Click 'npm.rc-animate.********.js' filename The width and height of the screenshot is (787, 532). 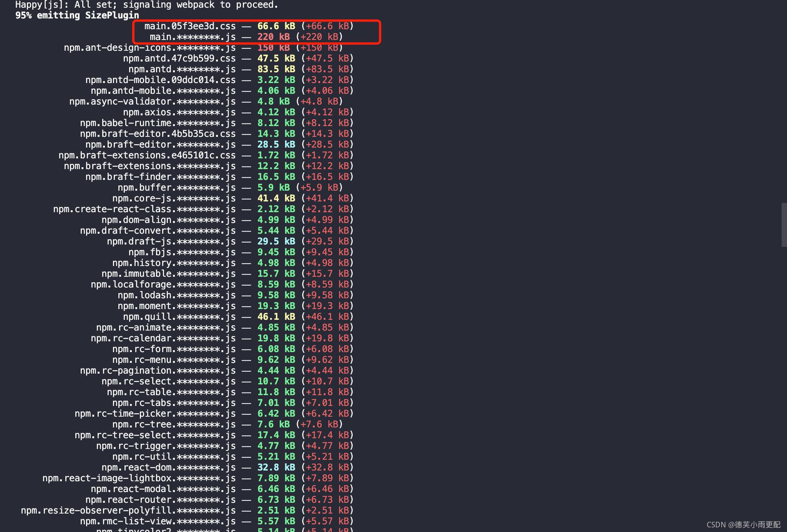[166, 328]
